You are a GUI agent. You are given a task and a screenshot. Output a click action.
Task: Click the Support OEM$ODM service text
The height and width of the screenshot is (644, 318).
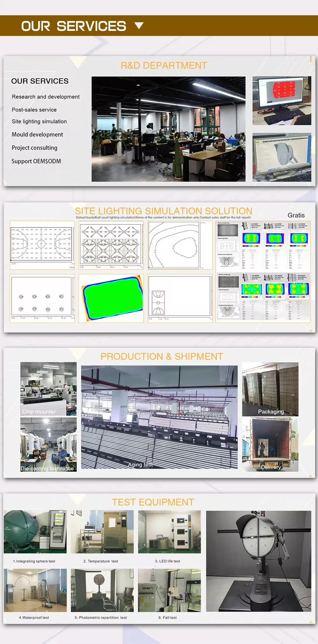(x=36, y=161)
